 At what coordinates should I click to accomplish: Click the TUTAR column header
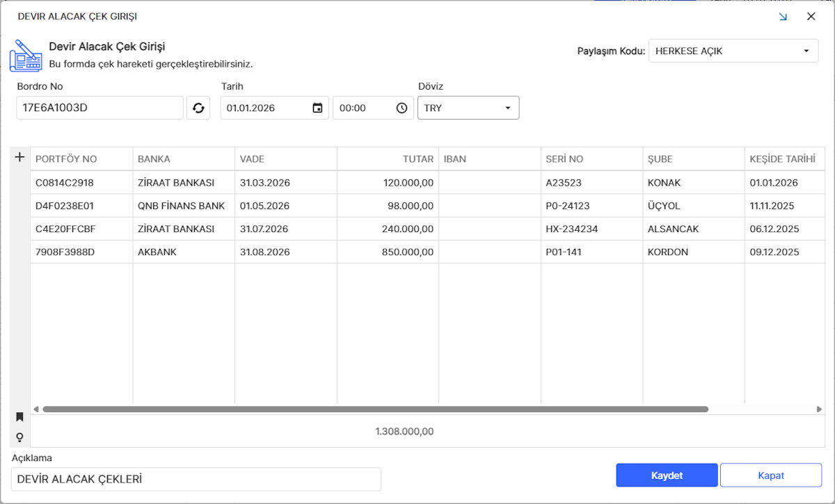pos(388,159)
